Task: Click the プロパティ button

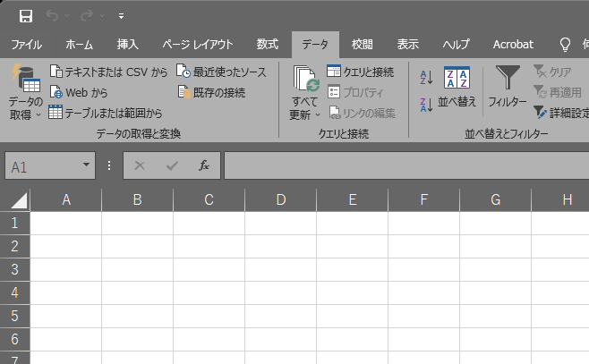Action: pos(355,92)
